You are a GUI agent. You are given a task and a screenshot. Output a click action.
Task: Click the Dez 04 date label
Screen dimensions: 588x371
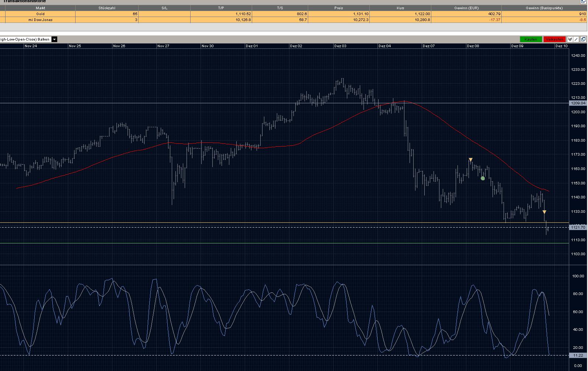click(x=385, y=46)
